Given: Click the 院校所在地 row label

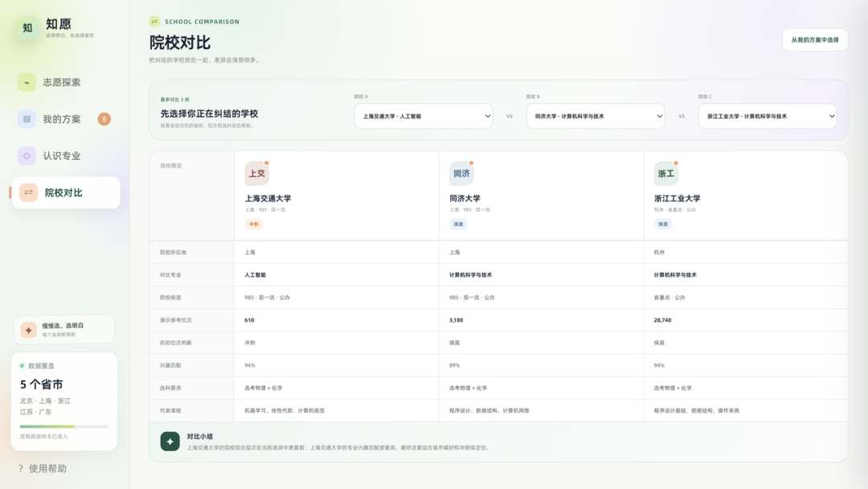Looking at the screenshot, I should coord(174,252).
